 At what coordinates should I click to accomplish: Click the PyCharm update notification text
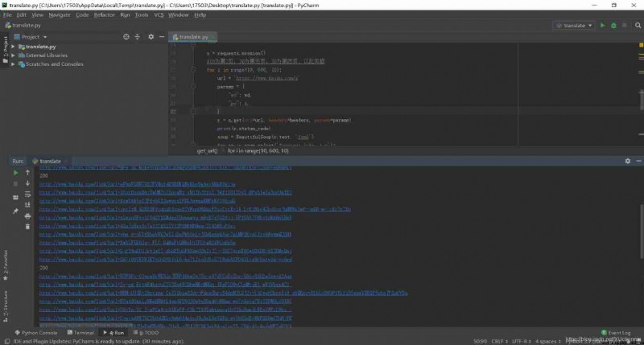pos(98,341)
